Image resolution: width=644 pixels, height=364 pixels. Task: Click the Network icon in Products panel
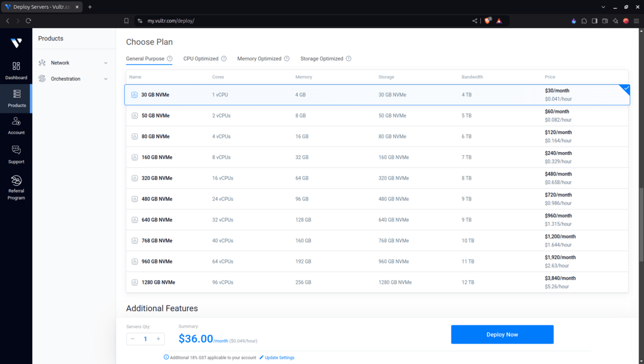pyautogui.click(x=42, y=63)
